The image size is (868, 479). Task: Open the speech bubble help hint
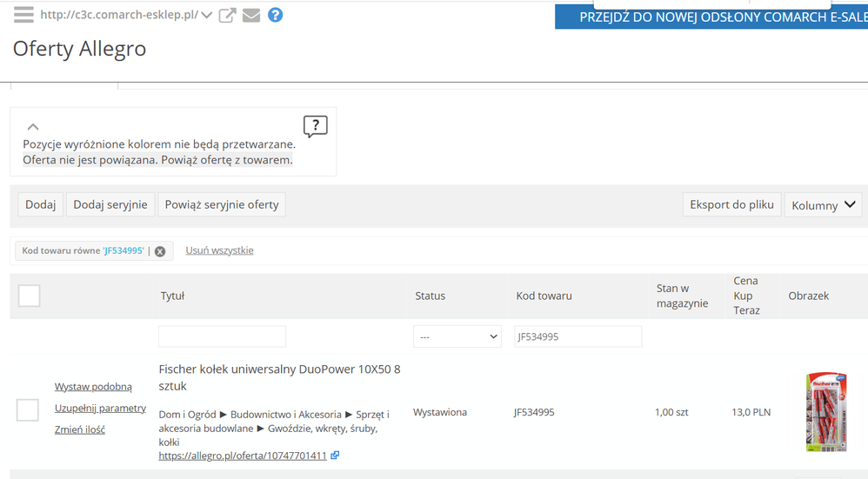pyautogui.click(x=316, y=126)
